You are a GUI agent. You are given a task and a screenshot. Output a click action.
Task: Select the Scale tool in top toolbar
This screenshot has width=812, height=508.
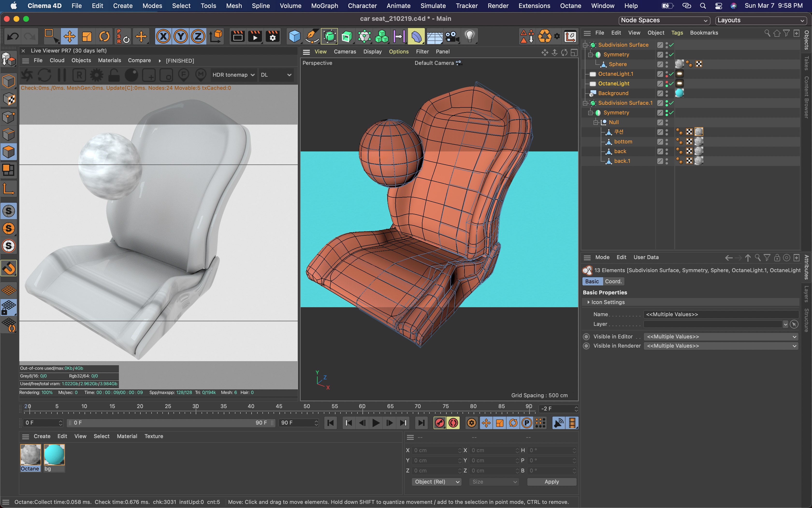coord(87,36)
